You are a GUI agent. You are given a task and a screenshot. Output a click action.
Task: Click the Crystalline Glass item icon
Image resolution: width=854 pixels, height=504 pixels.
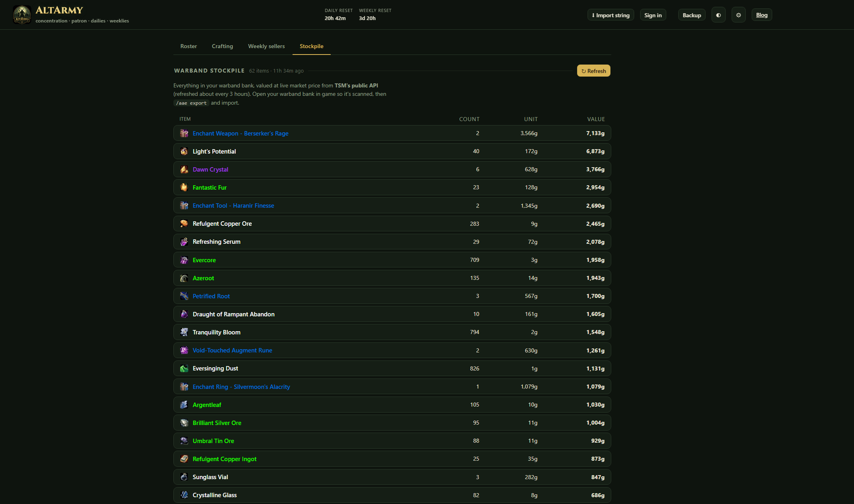pyautogui.click(x=184, y=495)
